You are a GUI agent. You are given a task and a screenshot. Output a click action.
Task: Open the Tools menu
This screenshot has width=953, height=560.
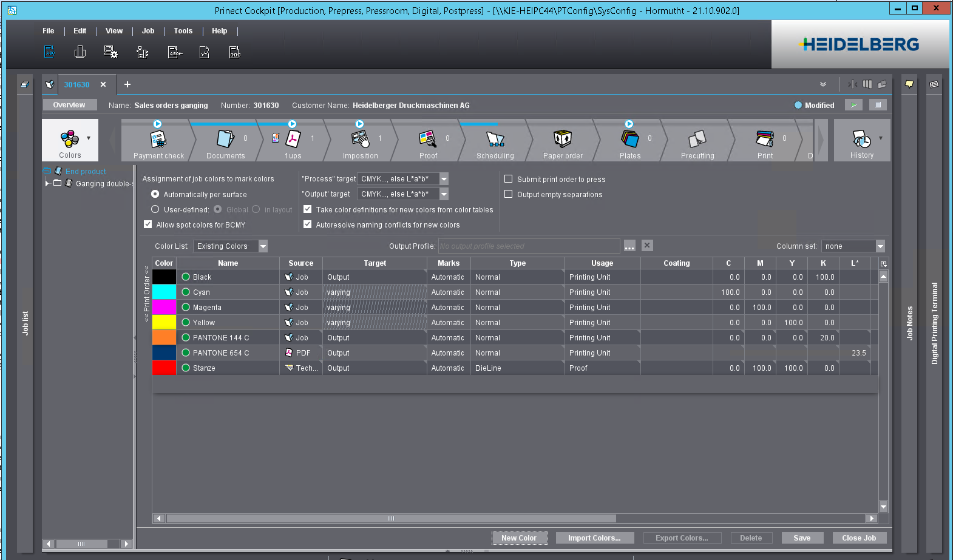coord(183,31)
